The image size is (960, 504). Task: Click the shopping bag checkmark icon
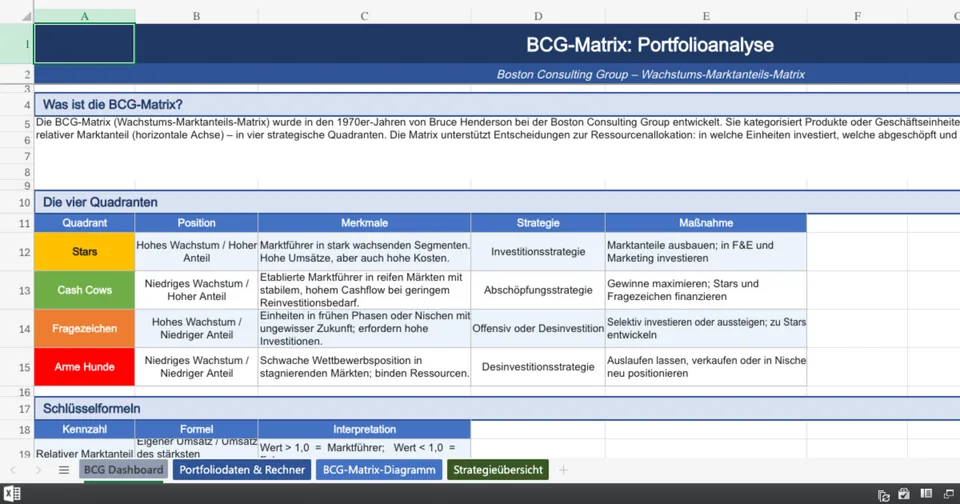904,494
